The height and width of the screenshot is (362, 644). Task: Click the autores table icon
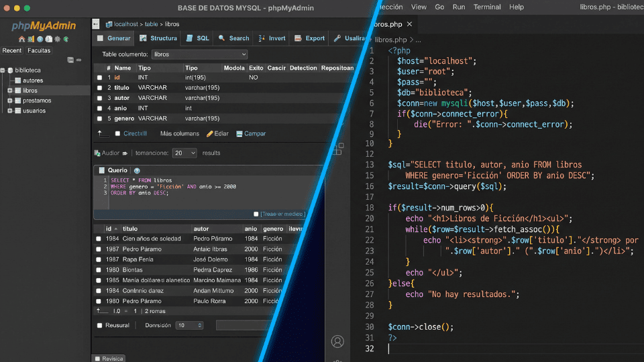pyautogui.click(x=18, y=80)
